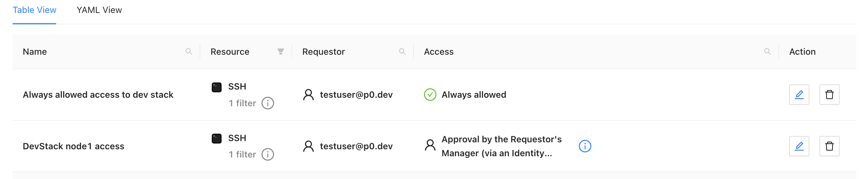Open the Resource column filter
Viewport: 868px width, 179px height.
tap(280, 52)
